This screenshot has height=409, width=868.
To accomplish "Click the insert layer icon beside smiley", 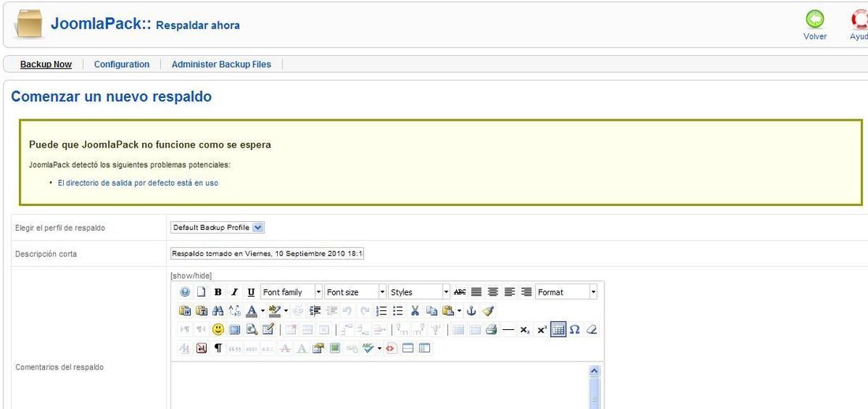I will click(x=234, y=330).
